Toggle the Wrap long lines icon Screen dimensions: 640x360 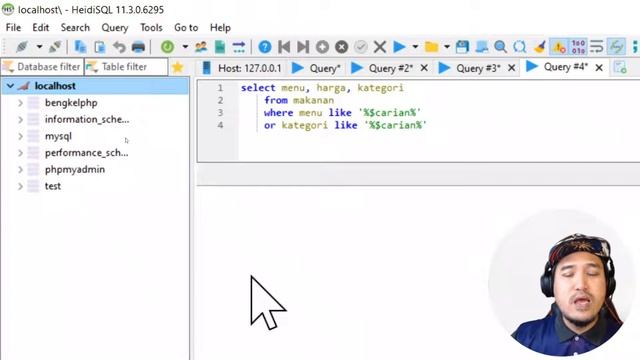pyautogui.click(x=597, y=47)
